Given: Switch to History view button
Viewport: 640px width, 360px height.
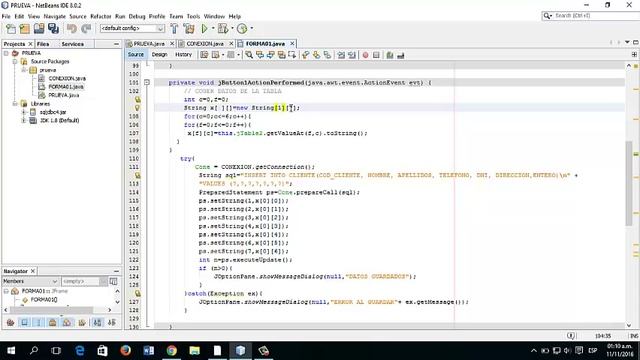Looking at the screenshot, I should [x=183, y=55].
